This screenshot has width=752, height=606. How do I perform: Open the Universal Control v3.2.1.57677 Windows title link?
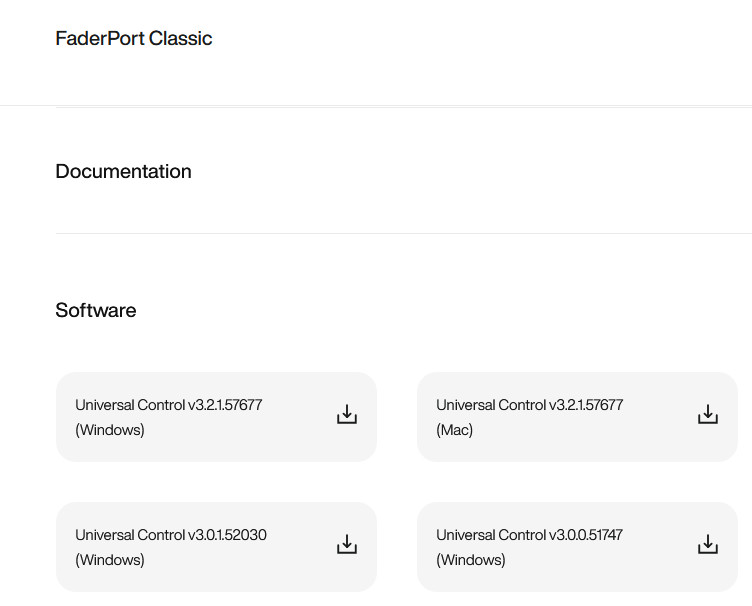[168, 405]
